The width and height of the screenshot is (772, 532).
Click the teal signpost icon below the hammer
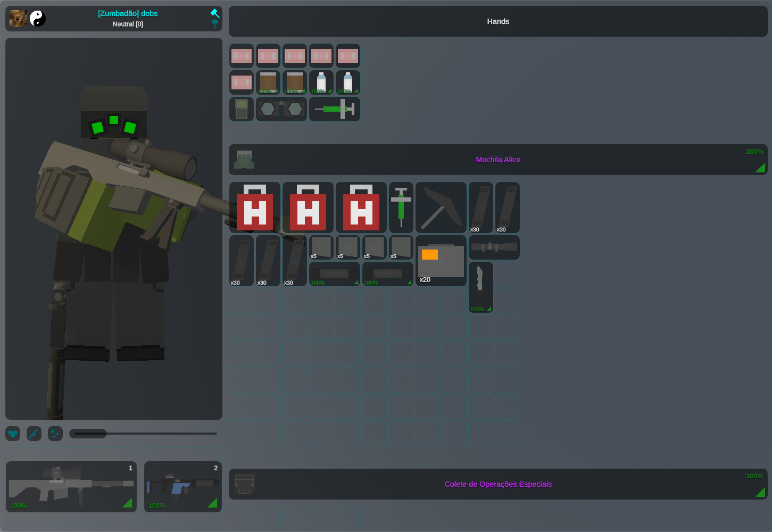215,23
